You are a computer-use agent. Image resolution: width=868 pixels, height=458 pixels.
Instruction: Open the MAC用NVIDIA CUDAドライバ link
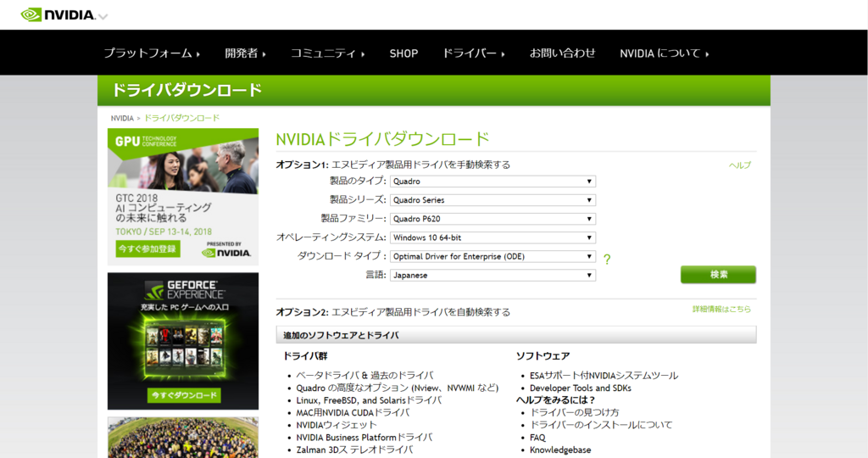(353, 412)
